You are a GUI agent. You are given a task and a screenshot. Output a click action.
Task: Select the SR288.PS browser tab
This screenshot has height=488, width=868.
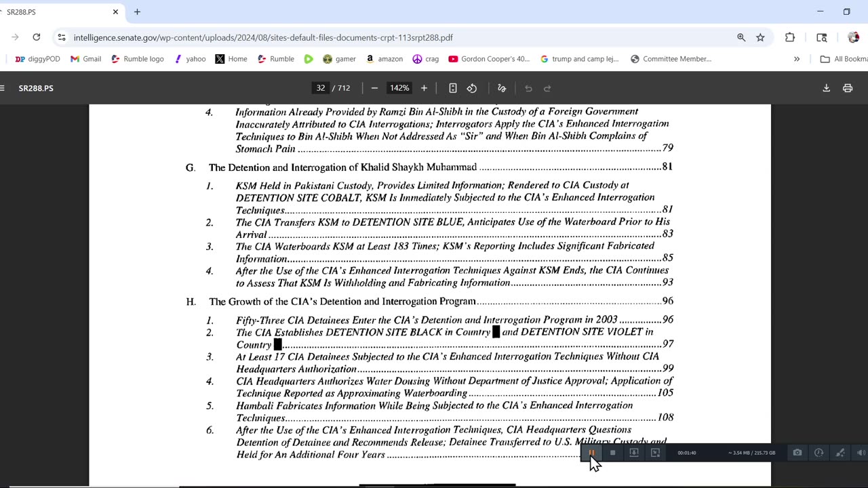tap(61, 12)
